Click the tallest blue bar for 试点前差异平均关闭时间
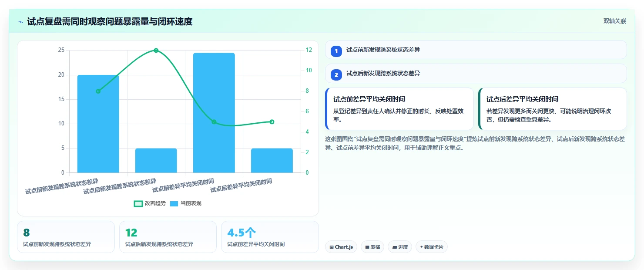 [214, 113]
